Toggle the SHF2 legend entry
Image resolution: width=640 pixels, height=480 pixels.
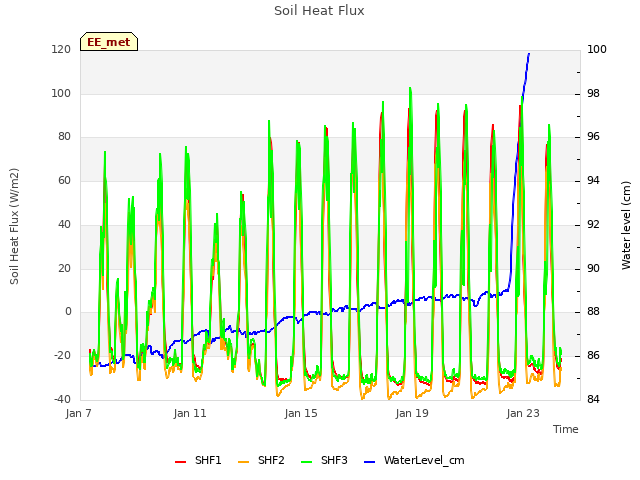coord(261,460)
